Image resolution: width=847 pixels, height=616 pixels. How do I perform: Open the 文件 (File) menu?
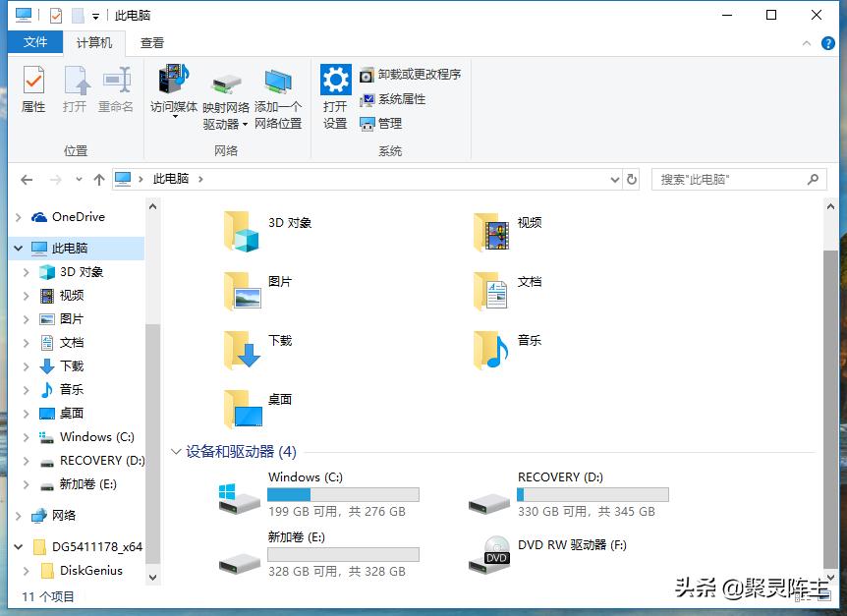(x=34, y=42)
